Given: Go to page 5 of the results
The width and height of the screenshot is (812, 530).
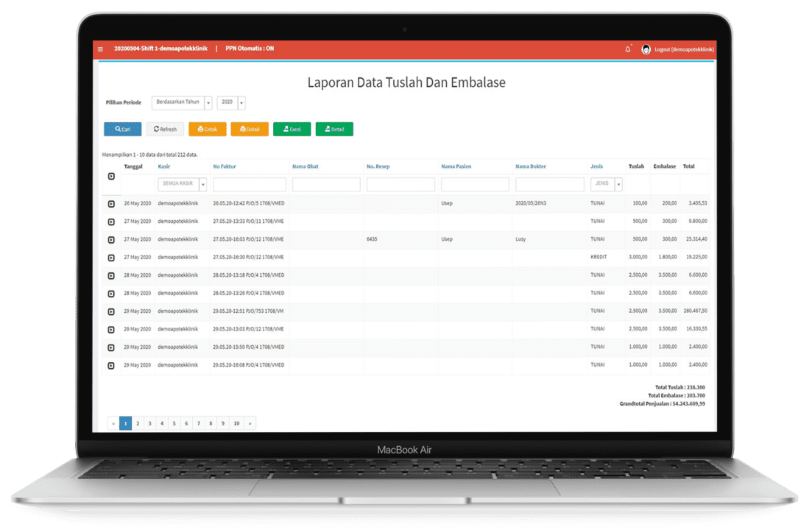Looking at the screenshot, I should [174, 423].
